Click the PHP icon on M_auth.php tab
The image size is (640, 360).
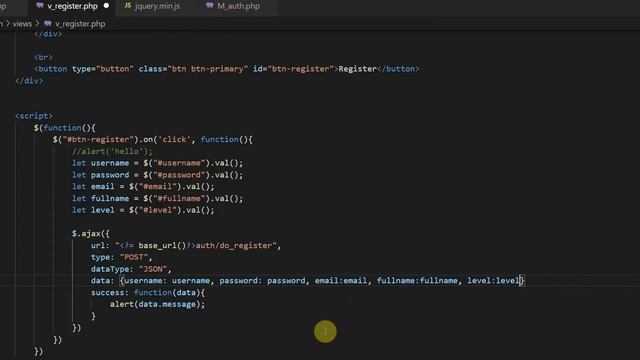(x=209, y=6)
